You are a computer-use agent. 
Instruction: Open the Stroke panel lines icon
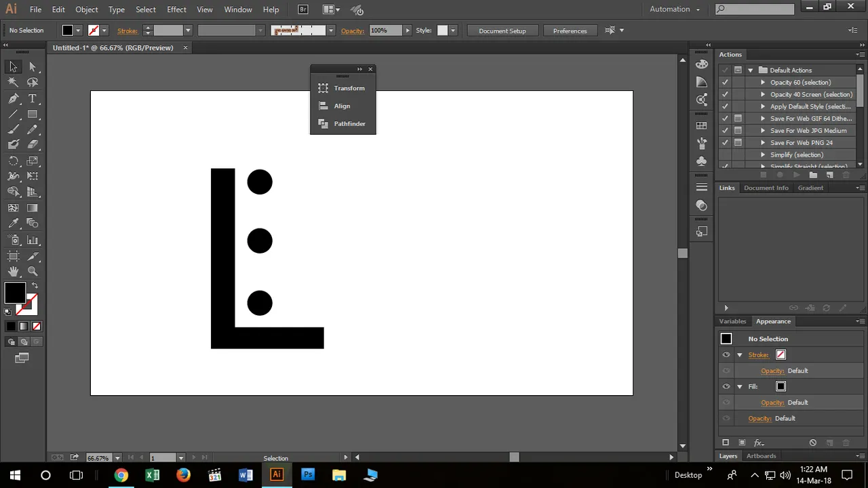click(x=702, y=188)
